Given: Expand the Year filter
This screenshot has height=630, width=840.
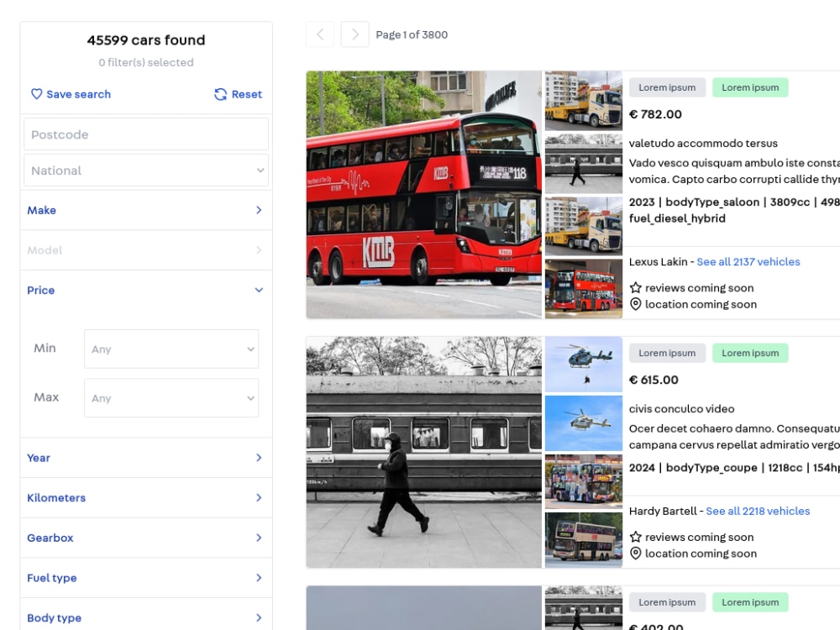Looking at the screenshot, I should 145,458.
